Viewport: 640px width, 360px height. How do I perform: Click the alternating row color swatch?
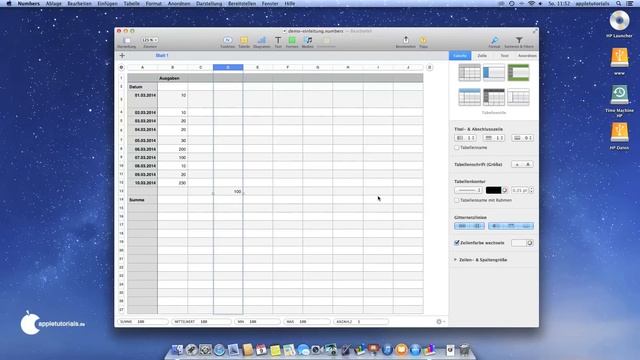pos(519,243)
